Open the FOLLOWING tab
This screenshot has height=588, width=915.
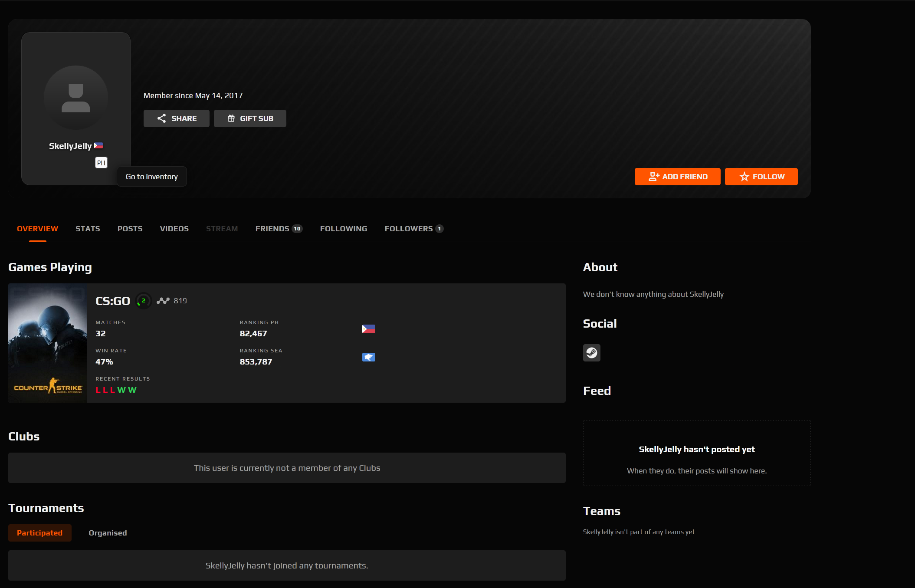coord(343,229)
